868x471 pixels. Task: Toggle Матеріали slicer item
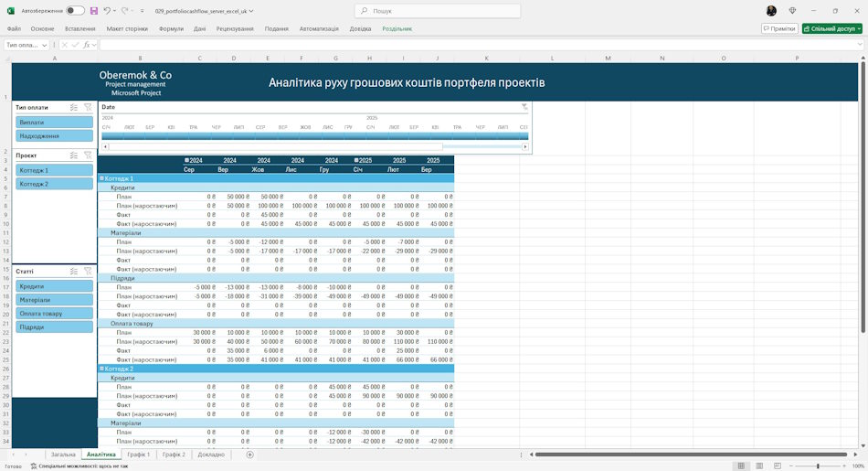(54, 300)
